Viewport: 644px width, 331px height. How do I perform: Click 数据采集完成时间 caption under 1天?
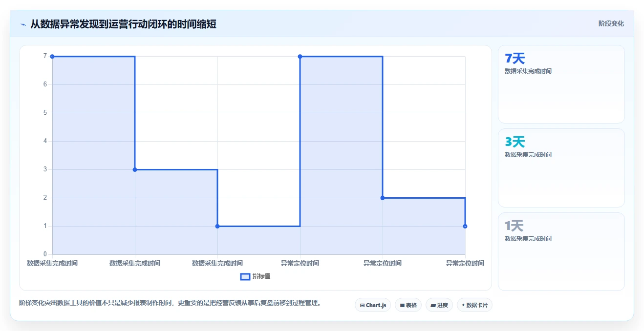click(x=528, y=239)
